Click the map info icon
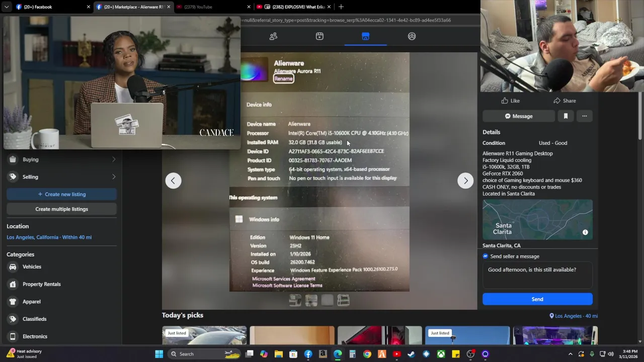644x362 pixels. 585,232
